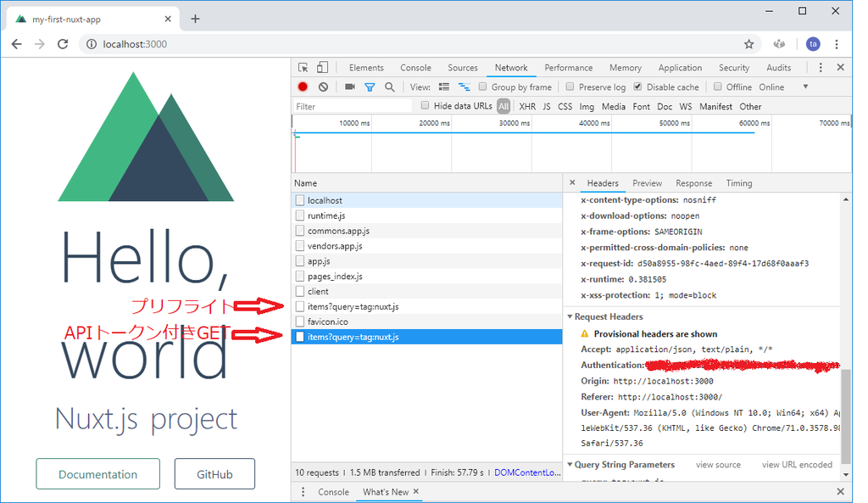Toggle the network filter funnel icon
Viewport: 868px width, 503px height.
(370, 87)
